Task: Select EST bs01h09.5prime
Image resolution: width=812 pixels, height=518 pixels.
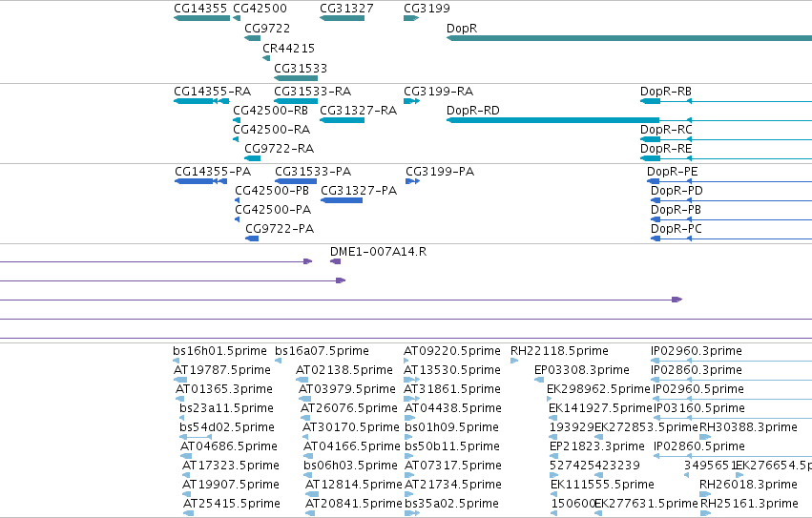Action: [407, 437]
